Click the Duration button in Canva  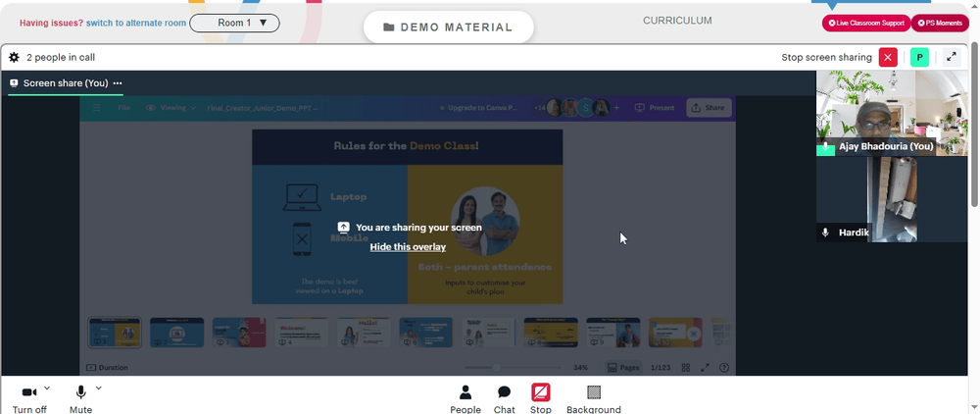[107, 368]
